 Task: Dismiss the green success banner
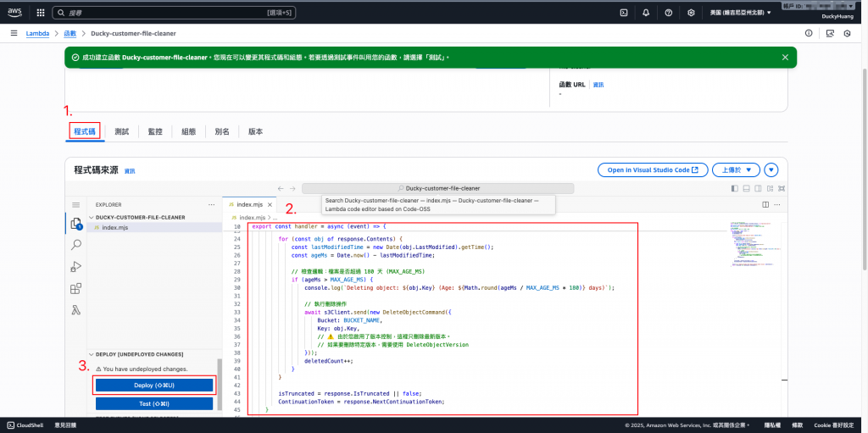tap(785, 57)
